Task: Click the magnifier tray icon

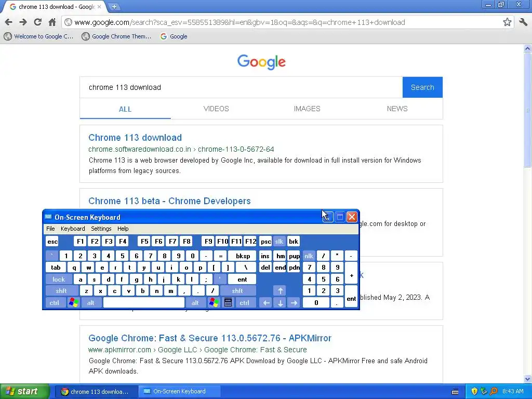Action: [494, 392]
